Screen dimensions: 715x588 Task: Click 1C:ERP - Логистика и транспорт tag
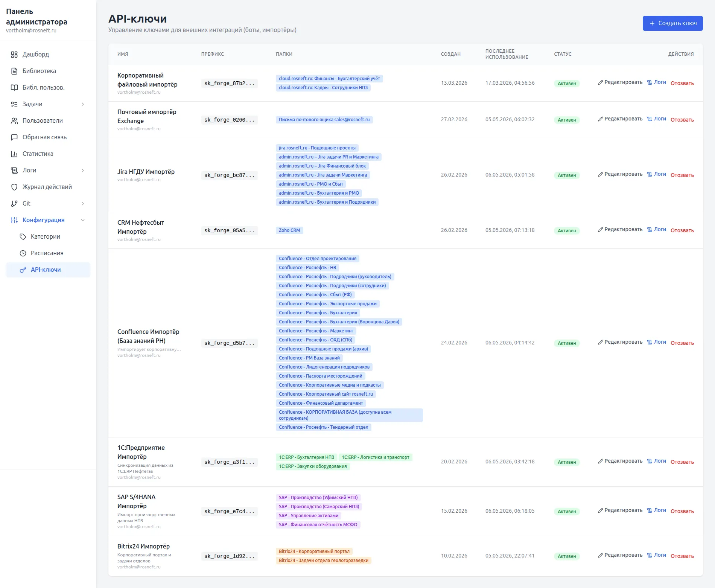375,457
